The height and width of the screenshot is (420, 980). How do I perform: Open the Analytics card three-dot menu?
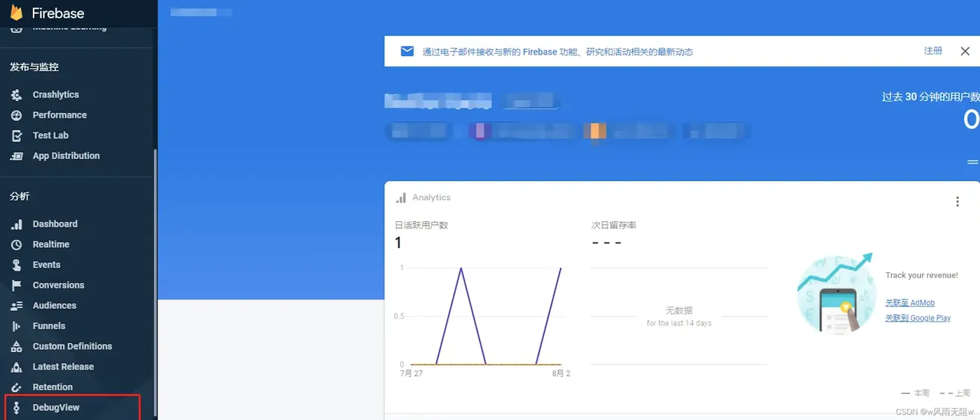[957, 202]
